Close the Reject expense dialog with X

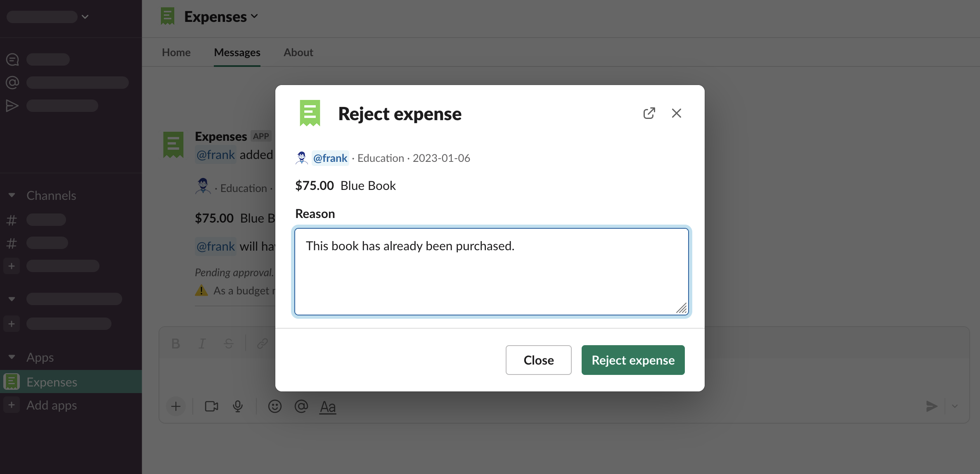(676, 113)
